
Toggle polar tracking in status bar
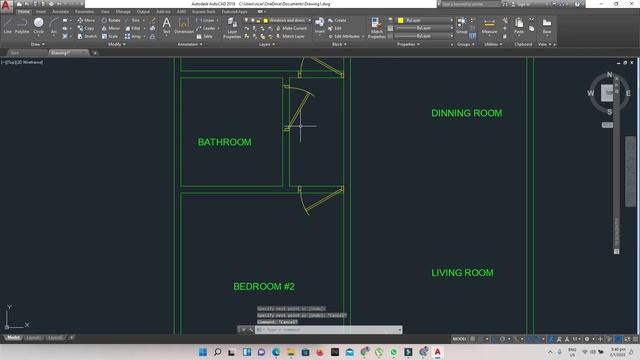pos(502,339)
